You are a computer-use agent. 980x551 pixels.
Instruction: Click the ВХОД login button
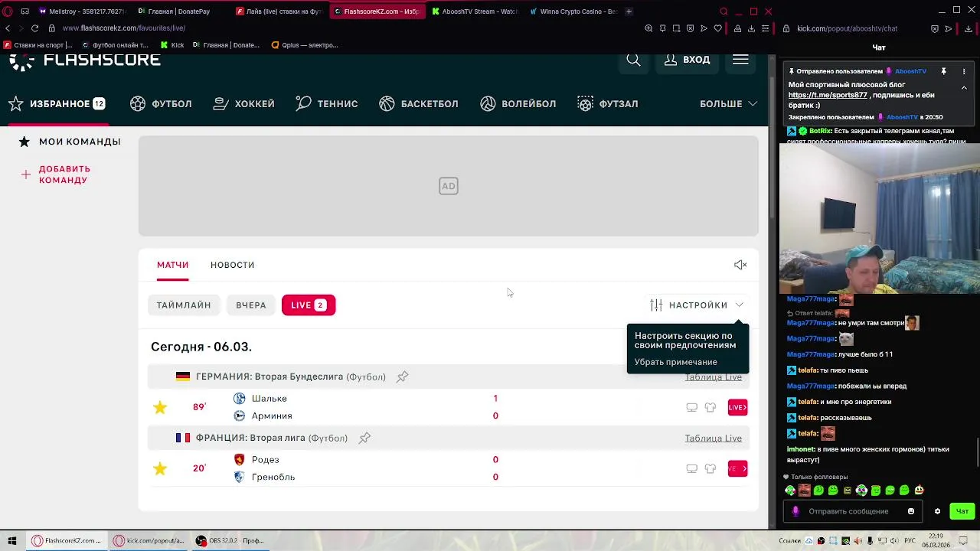687,60
